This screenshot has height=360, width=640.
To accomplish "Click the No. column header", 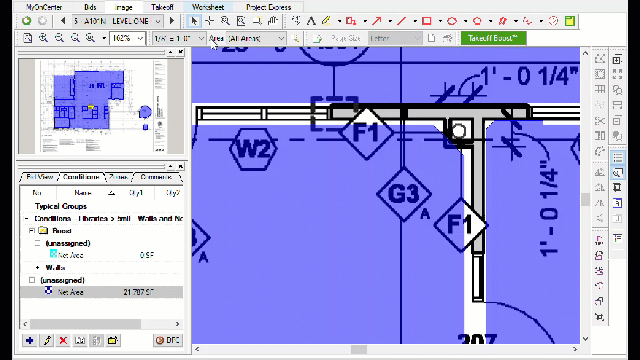I will pos(37,193).
